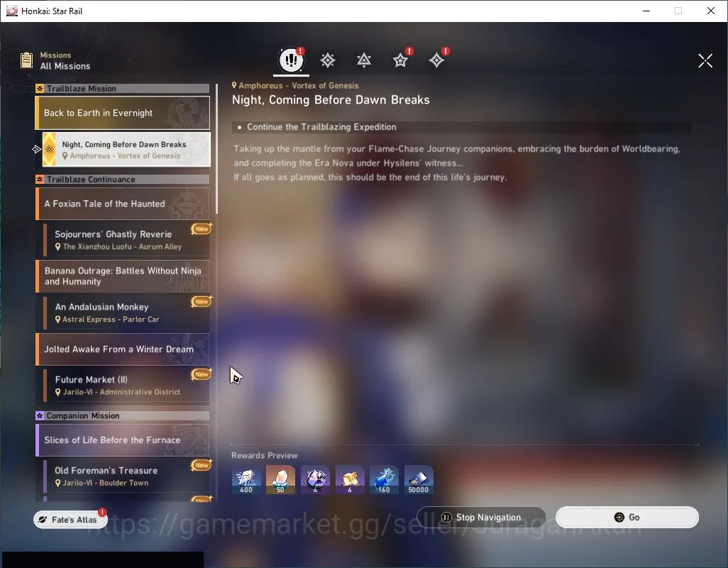
Task: Collapse Slices of Life Before the Furnace
Action: (123, 439)
